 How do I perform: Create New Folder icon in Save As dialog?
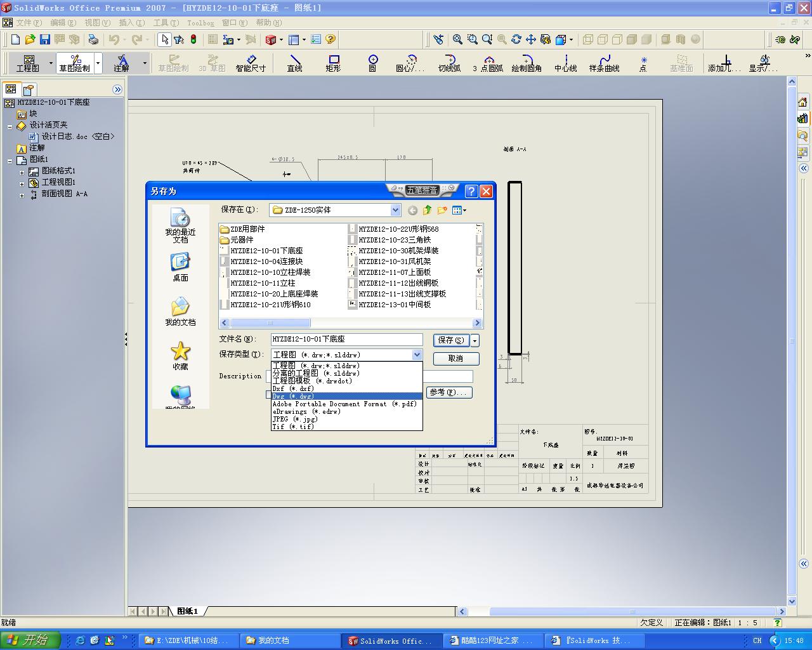(442, 210)
